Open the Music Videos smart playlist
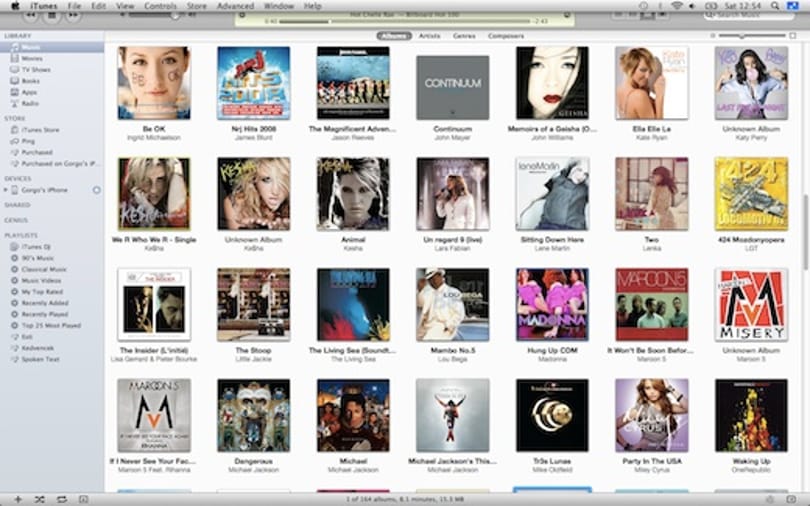The height and width of the screenshot is (506, 810). [x=52, y=281]
